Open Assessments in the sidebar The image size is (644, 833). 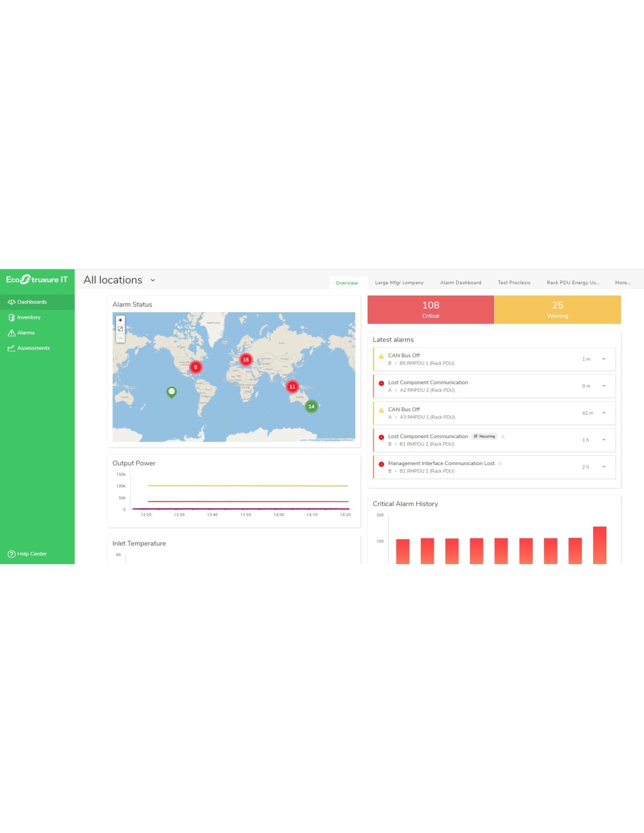click(x=33, y=348)
